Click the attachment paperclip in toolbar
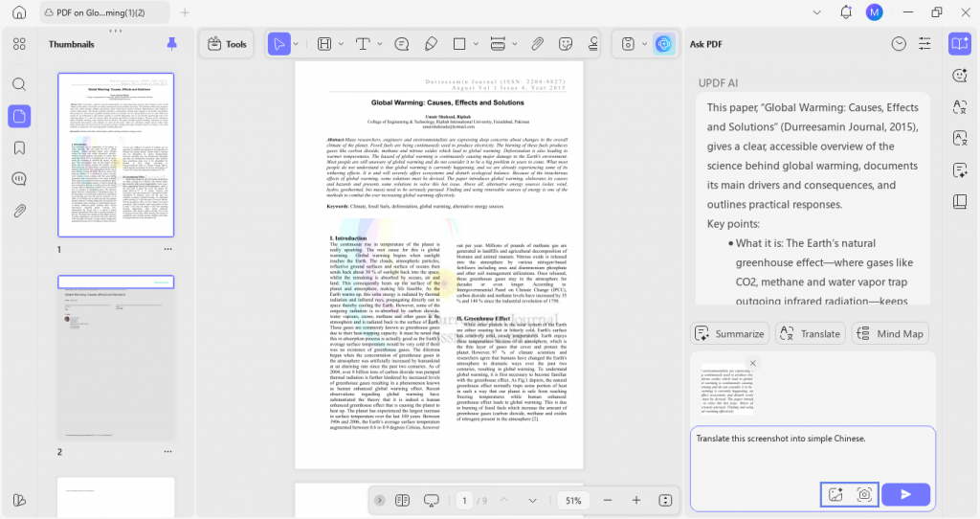 coord(537,44)
